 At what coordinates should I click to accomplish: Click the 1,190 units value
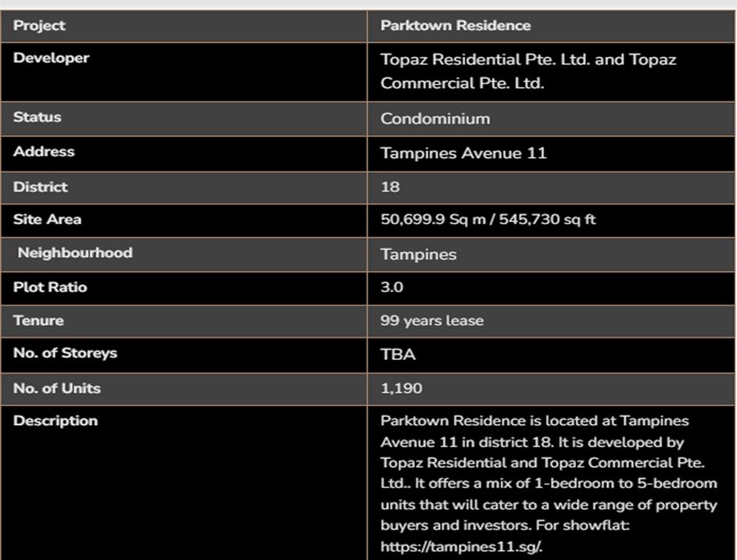coord(401,388)
